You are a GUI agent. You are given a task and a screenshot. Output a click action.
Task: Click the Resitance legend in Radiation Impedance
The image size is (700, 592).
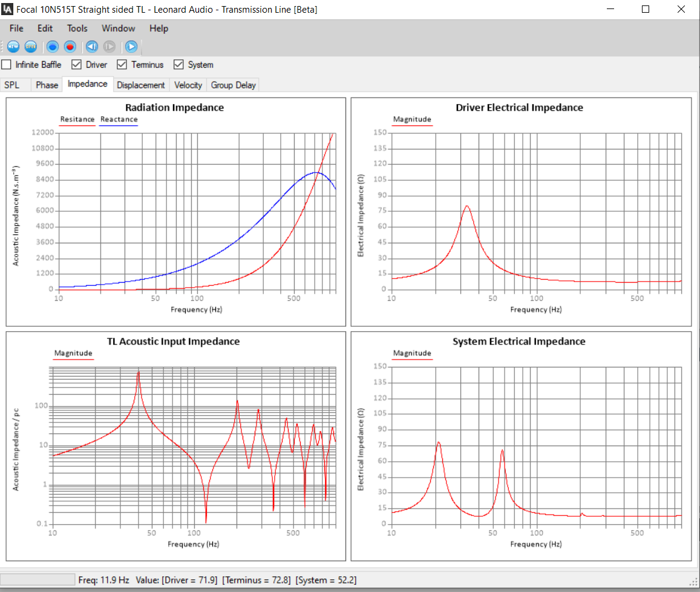[x=77, y=120]
